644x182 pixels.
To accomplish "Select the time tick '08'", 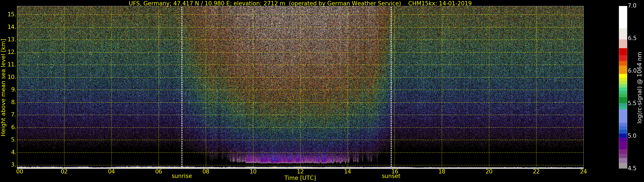I will click(x=206, y=172).
